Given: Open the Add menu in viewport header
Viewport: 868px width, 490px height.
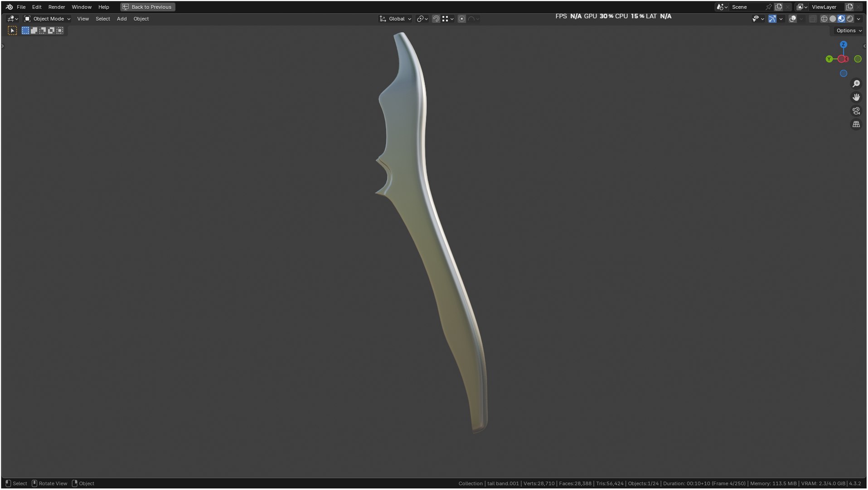Looking at the screenshot, I should 121,19.
